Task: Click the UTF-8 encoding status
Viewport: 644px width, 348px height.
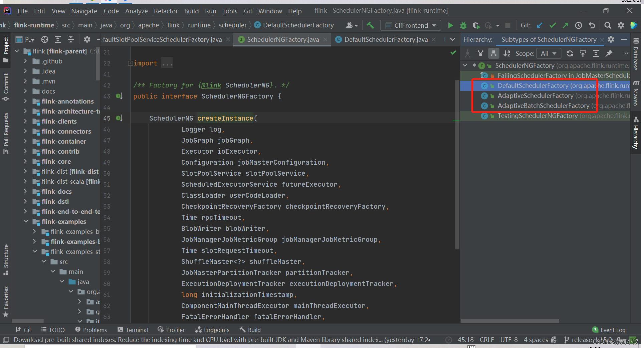Action: point(509,340)
